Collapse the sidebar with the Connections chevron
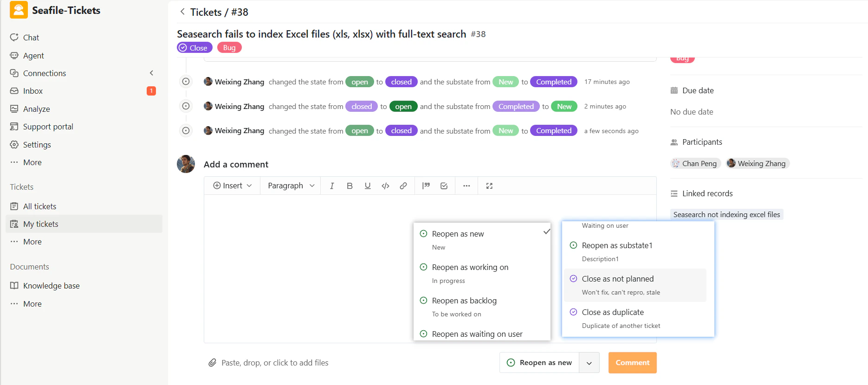 151,73
